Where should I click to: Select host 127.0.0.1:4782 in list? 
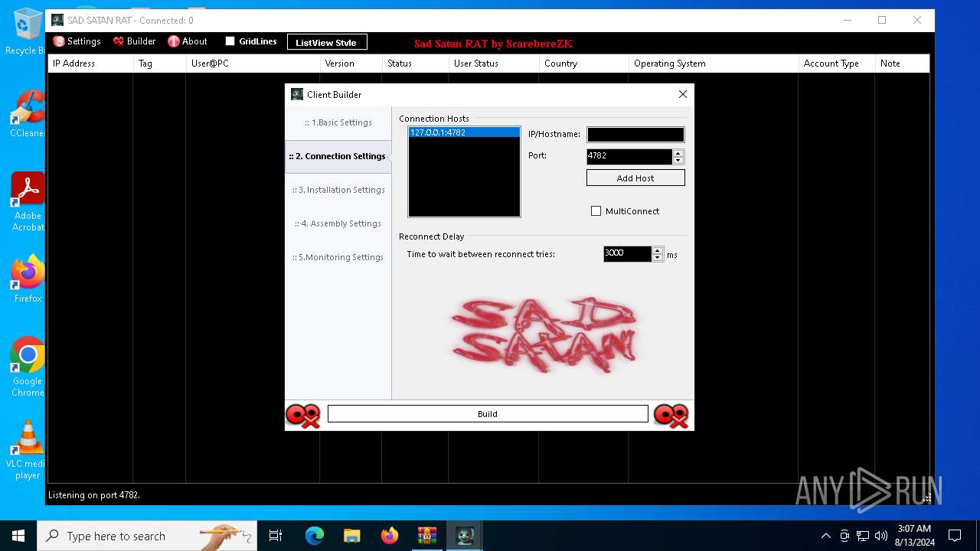click(x=464, y=132)
